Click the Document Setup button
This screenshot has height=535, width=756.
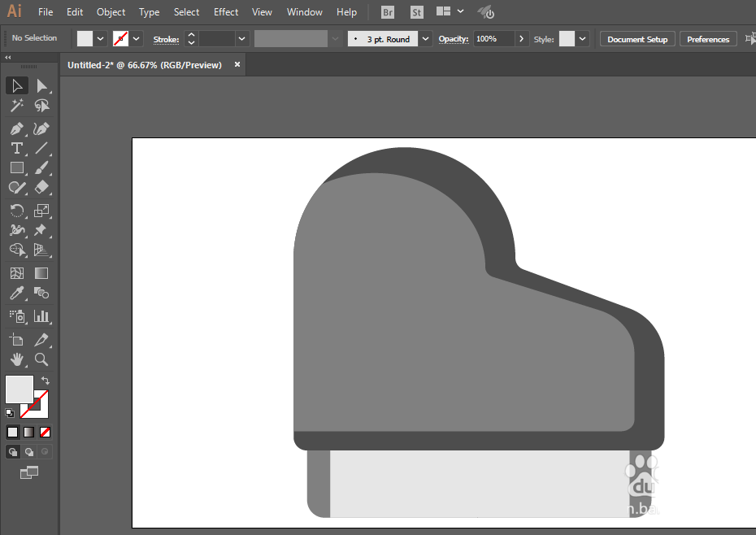(x=637, y=39)
